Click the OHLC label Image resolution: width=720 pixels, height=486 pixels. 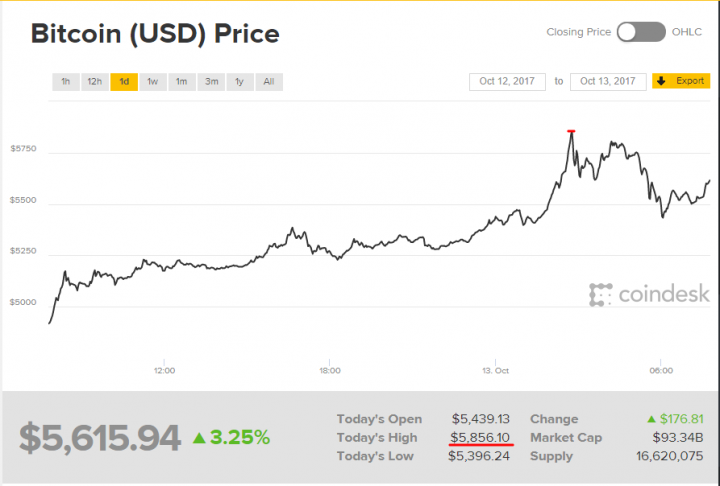[x=687, y=32]
